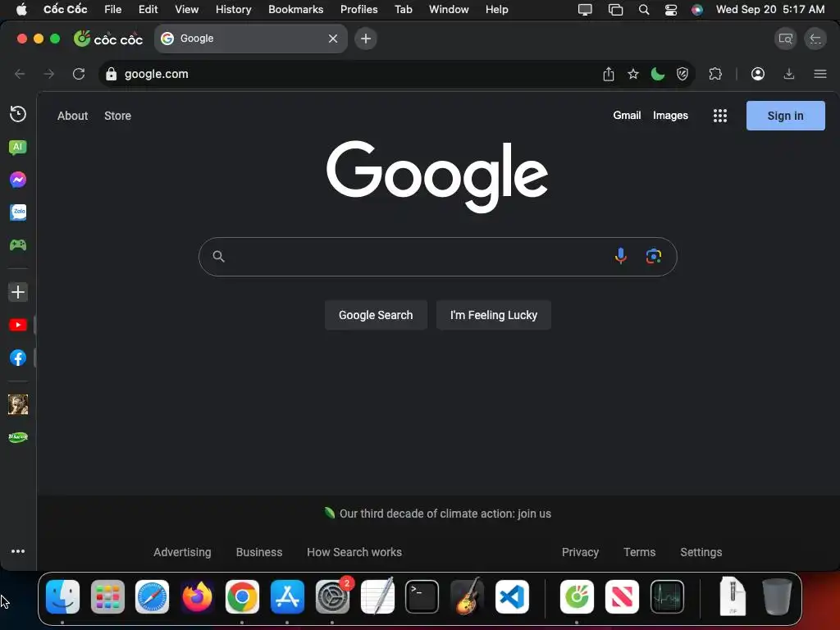Toggle the ad-block shield icon
The image size is (840, 630).
[x=682, y=74]
